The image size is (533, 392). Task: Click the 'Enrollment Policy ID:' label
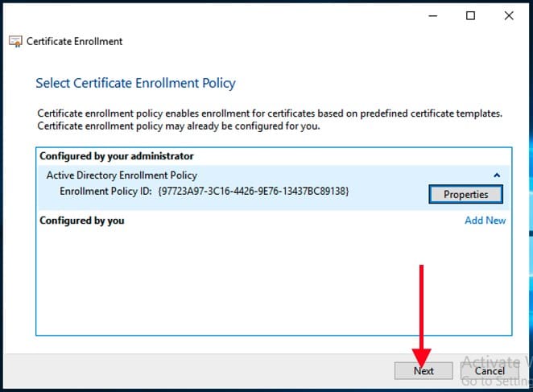106,192
